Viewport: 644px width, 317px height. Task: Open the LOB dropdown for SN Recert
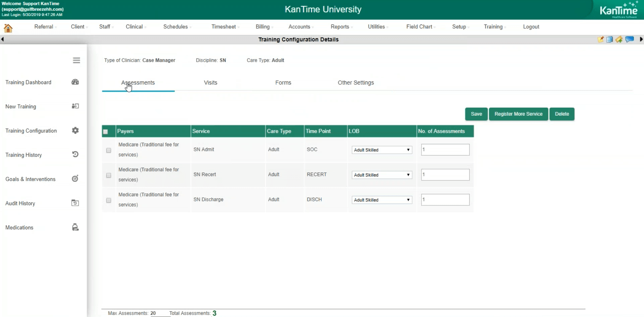[x=382, y=175]
